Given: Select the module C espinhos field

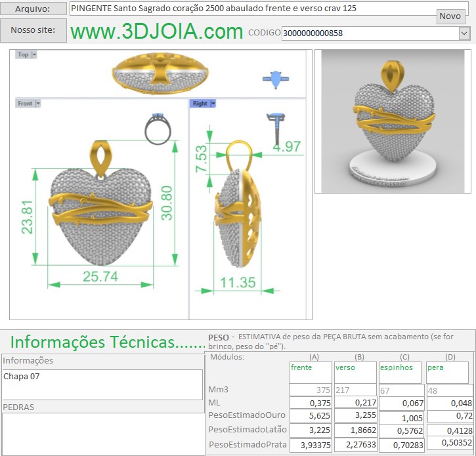Looking at the screenshot, I should [400, 373].
